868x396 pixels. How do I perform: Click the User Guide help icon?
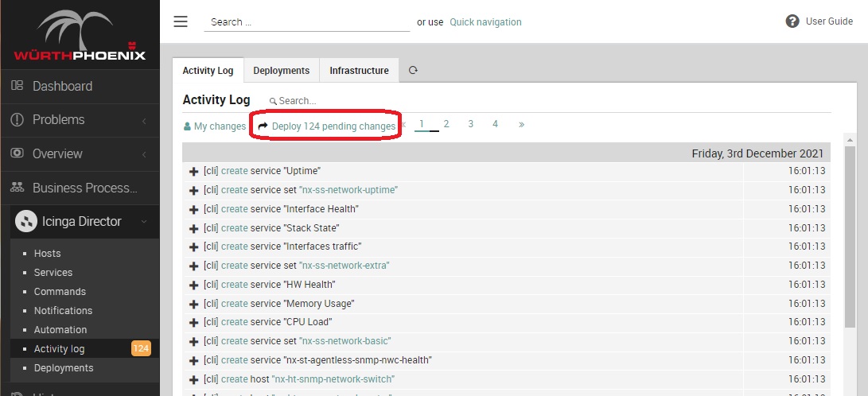click(792, 21)
